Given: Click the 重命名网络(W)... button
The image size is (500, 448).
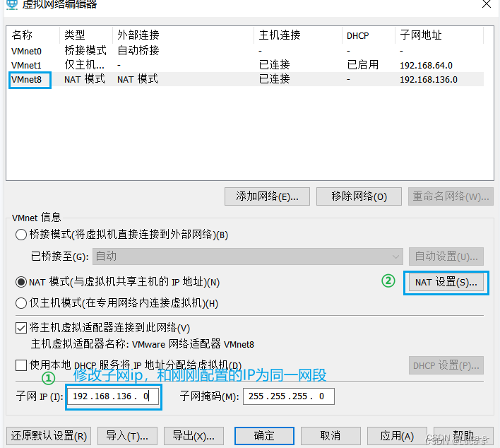Looking at the screenshot, I should (x=451, y=196).
